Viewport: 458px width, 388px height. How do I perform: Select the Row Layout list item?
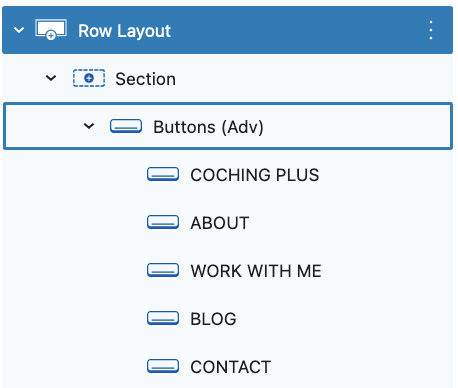[x=227, y=30]
